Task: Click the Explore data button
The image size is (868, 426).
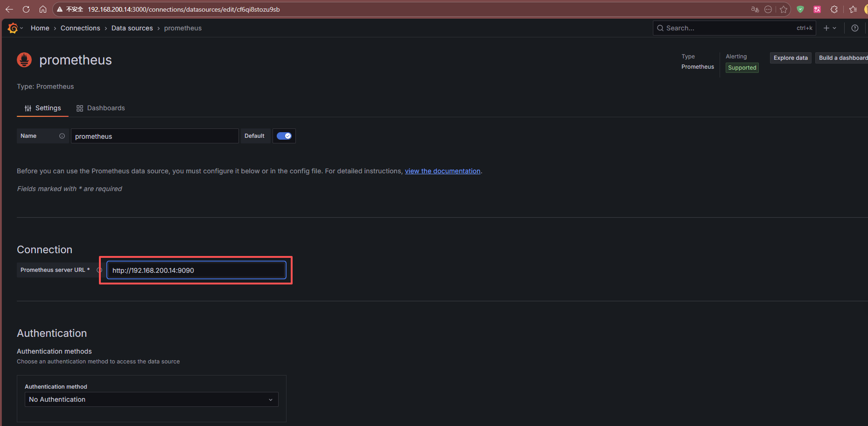Action: pos(790,58)
